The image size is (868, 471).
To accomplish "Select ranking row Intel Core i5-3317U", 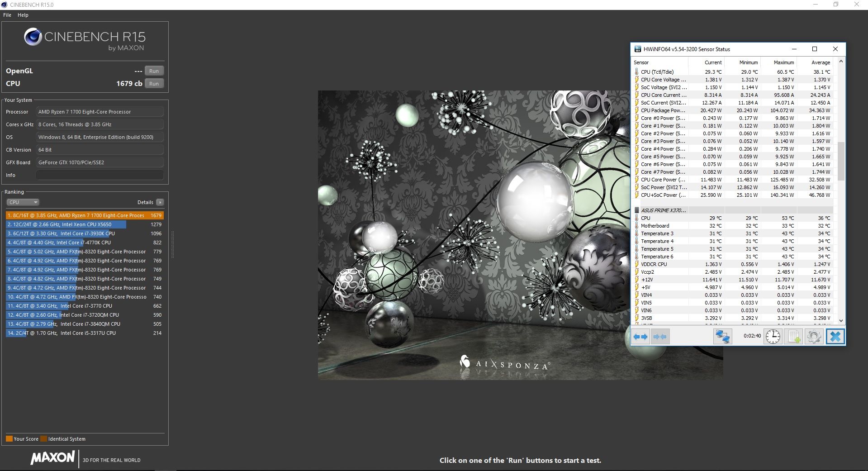I will (x=85, y=333).
